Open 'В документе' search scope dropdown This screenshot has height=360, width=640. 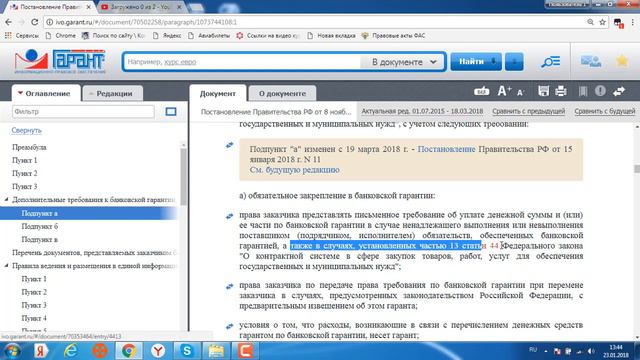click(403, 62)
